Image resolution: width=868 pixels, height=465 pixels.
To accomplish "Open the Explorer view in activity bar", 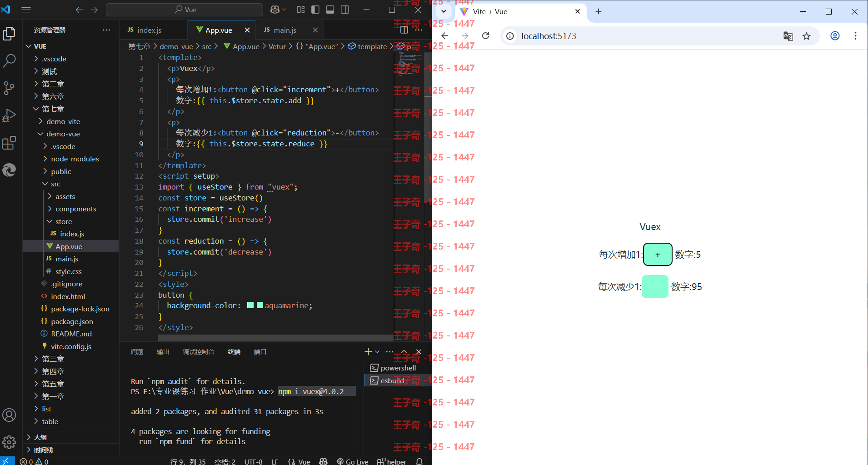I will pyautogui.click(x=9, y=34).
